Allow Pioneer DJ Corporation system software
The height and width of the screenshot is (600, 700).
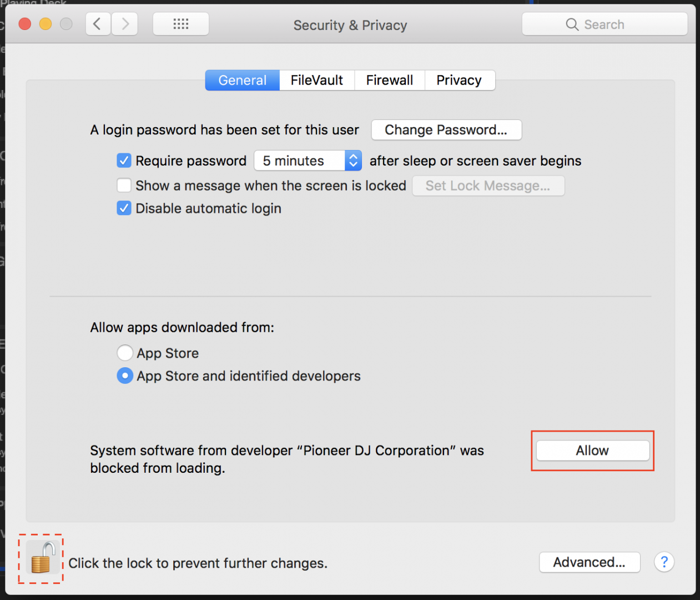pyautogui.click(x=593, y=451)
